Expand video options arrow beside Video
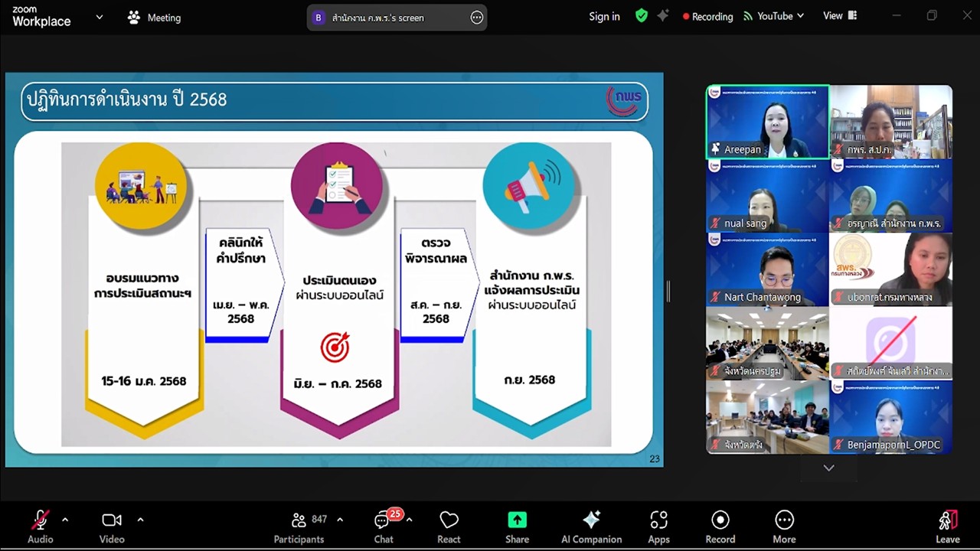The width and height of the screenshot is (980, 551). [140, 520]
